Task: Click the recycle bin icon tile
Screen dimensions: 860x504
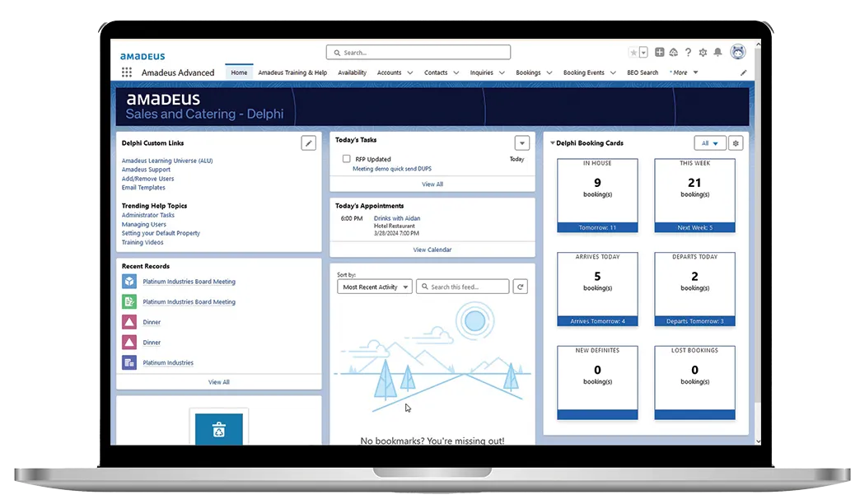Action: [219, 429]
